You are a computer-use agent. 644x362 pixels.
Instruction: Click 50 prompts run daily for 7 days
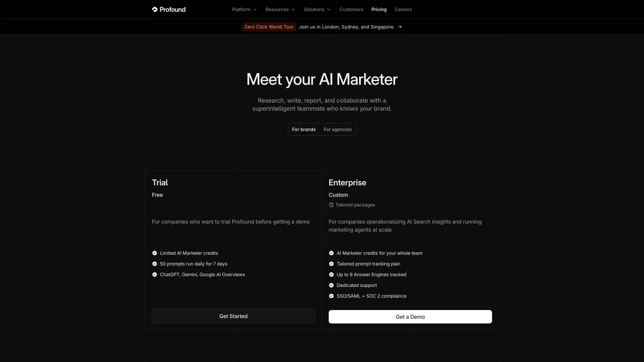click(194, 264)
